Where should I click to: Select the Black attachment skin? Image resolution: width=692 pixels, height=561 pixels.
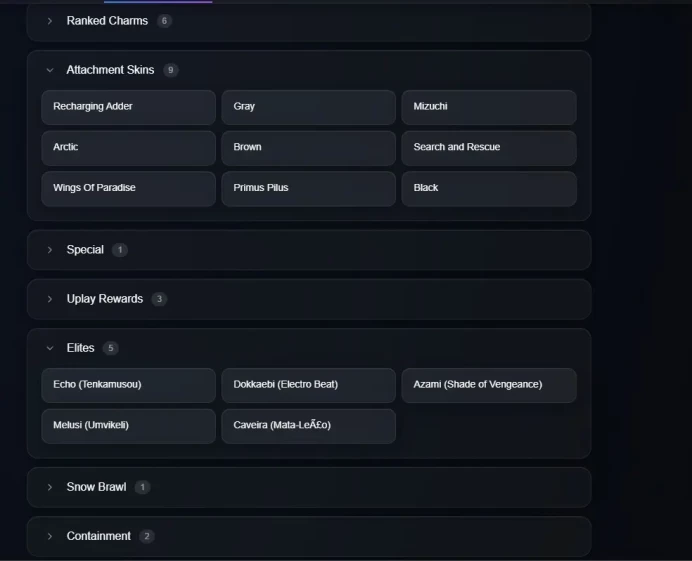[489, 188]
